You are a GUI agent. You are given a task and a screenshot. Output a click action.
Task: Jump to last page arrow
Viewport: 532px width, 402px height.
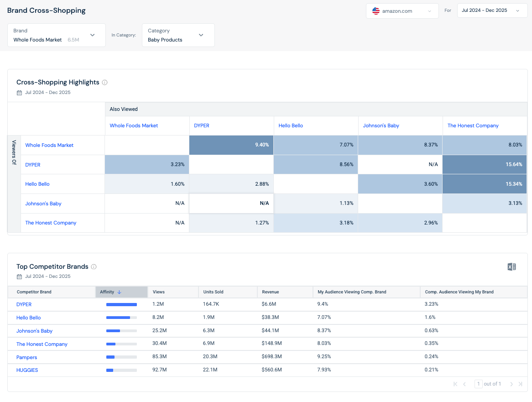tap(520, 384)
